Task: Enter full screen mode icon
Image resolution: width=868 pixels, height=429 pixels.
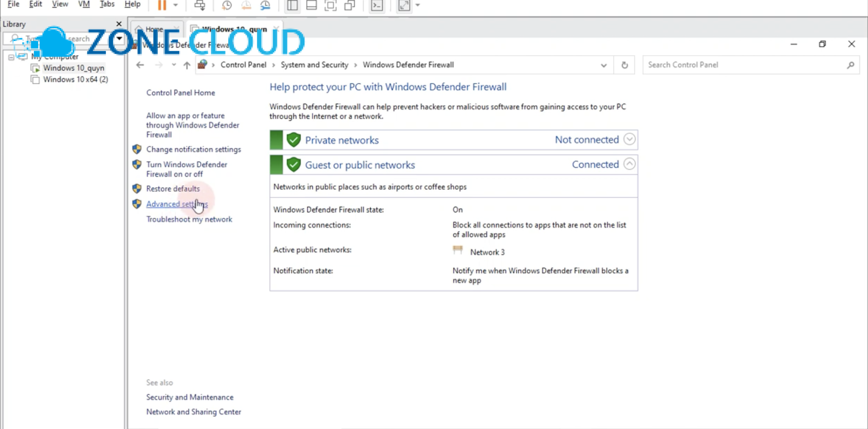Action: coord(330,5)
